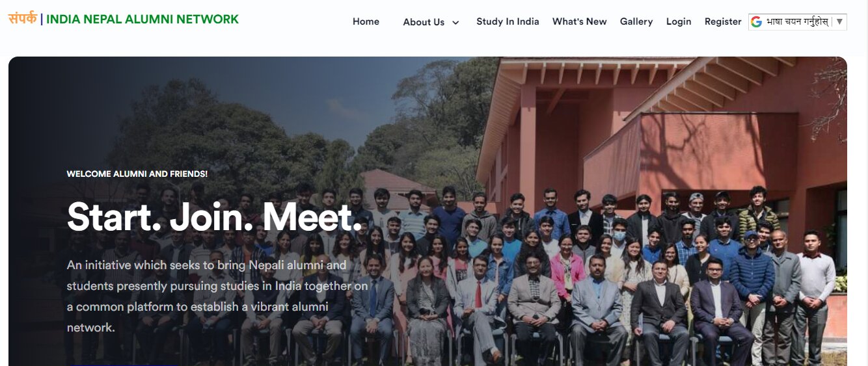
Task: Open the About Us chevron arrow
Action: pos(455,23)
